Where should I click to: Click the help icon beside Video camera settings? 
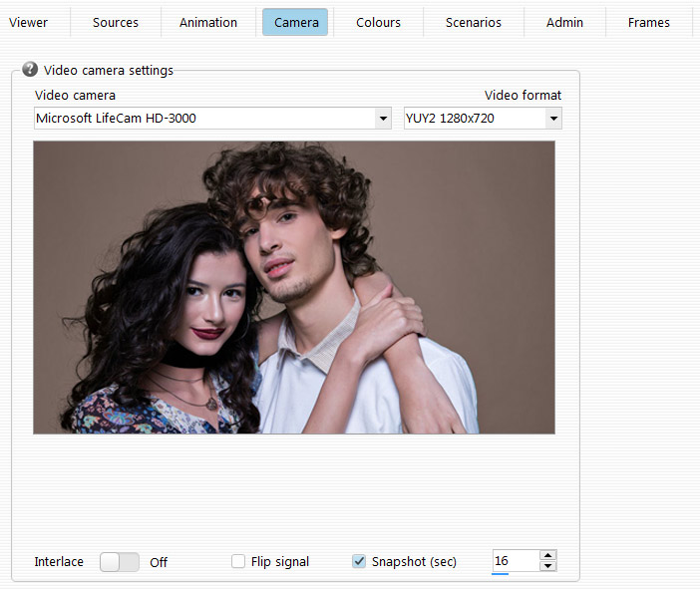tap(30, 71)
